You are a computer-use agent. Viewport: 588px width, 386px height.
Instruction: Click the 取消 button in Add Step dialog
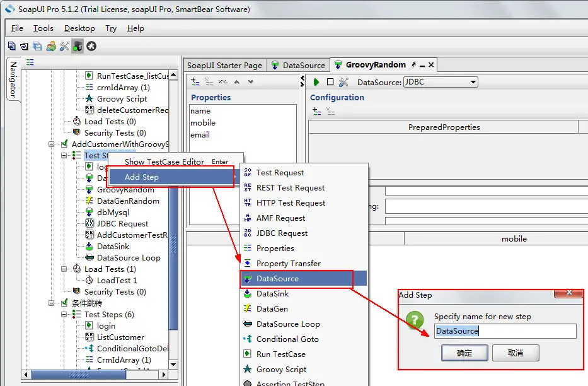[516, 353]
